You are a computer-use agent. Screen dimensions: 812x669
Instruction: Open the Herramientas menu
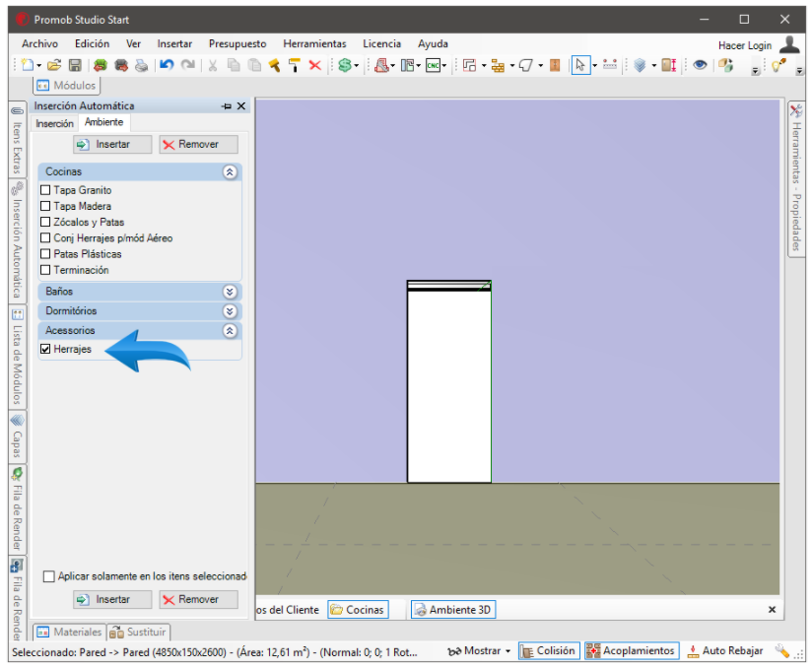[314, 44]
